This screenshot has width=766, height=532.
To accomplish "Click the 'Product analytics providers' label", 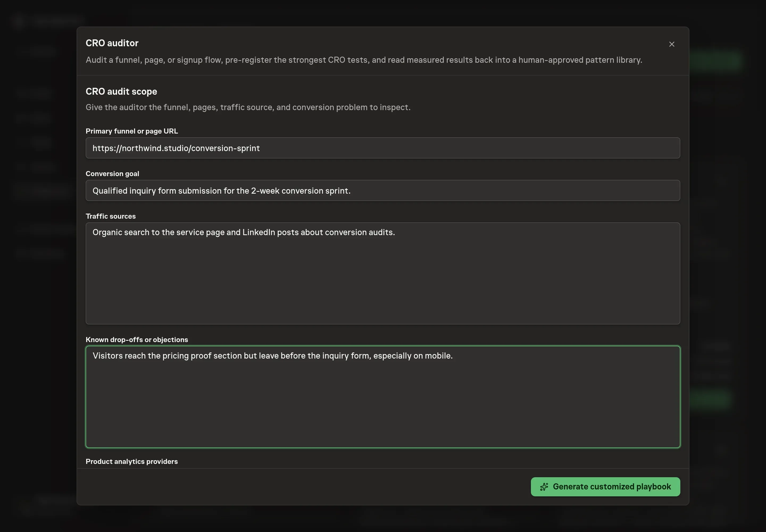I will pyautogui.click(x=132, y=461).
